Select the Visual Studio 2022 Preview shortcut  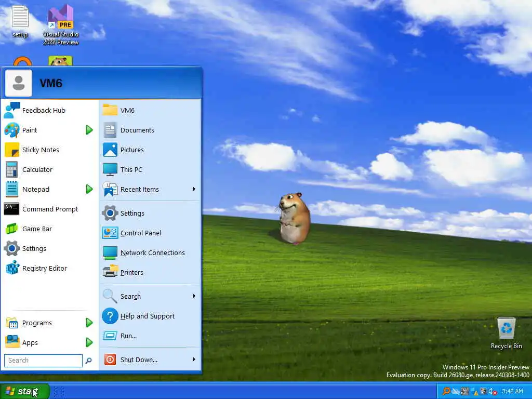tap(61, 24)
